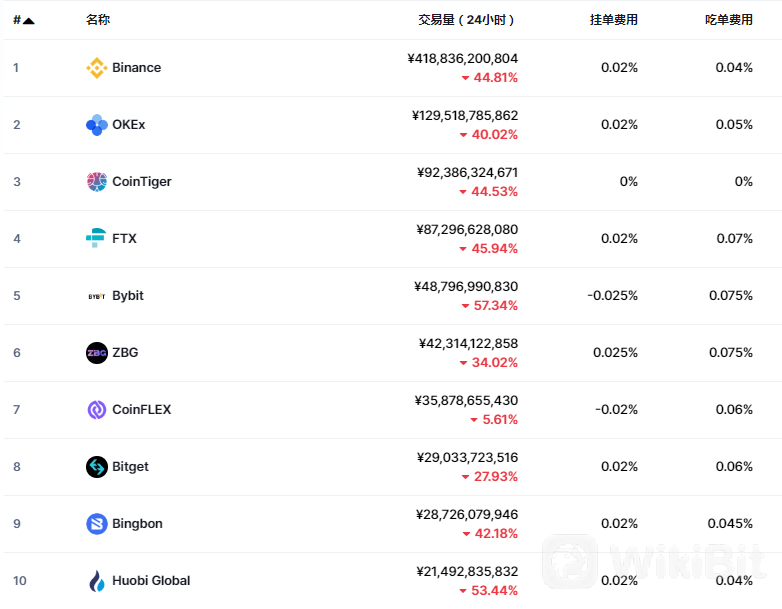Viewport: 782px width, 609px height.
Task: Click the FTX logo icon
Action: [96, 239]
